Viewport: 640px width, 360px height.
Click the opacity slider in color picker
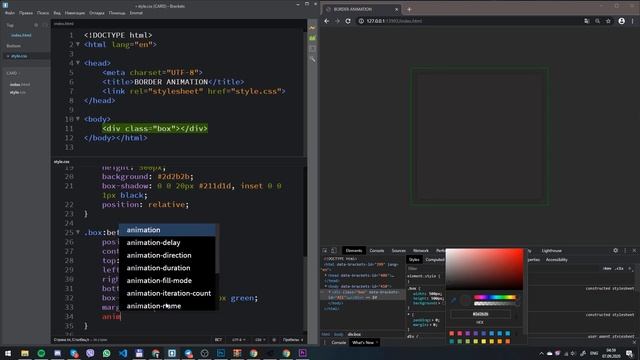(x=495, y=304)
